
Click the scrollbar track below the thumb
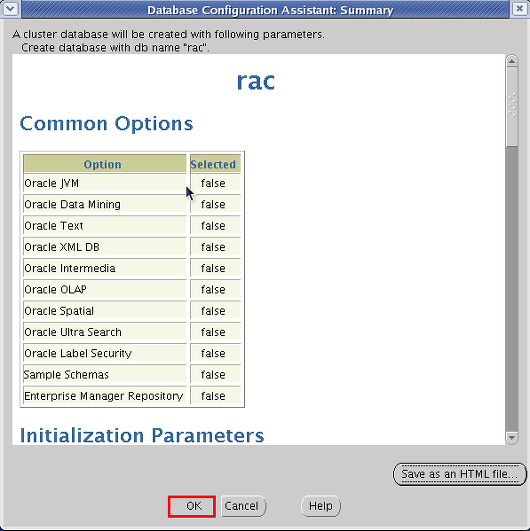pos(512,289)
